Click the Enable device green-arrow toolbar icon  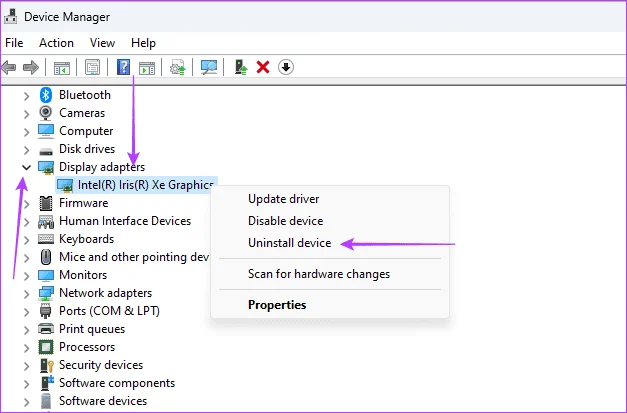click(x=241, y=67)
